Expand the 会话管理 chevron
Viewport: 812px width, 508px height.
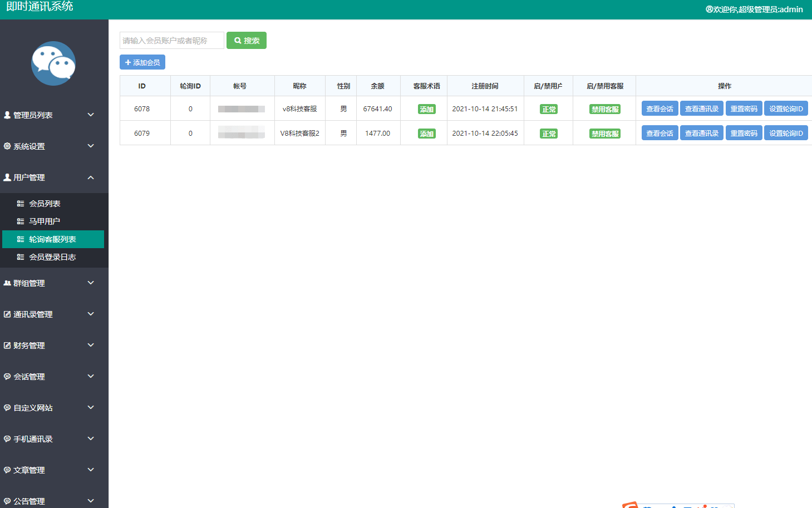[x=91, y=376]
